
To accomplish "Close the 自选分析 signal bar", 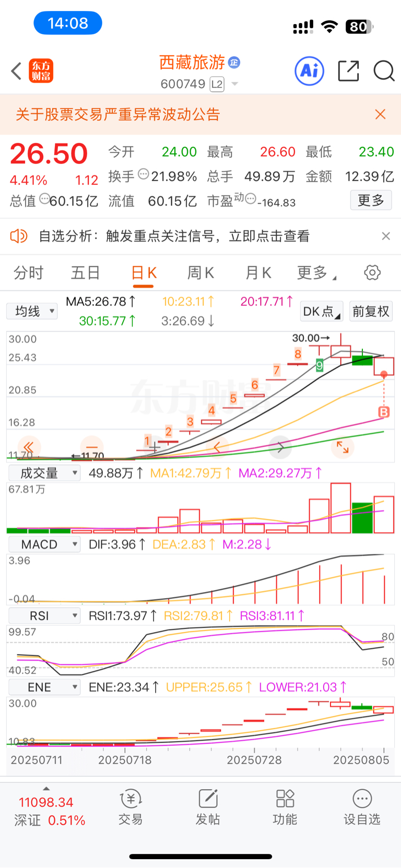I will pos(386,236).
